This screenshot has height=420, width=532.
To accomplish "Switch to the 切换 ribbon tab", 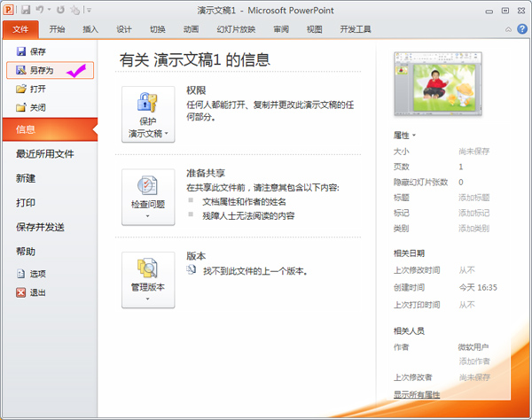I will [158, 29].
